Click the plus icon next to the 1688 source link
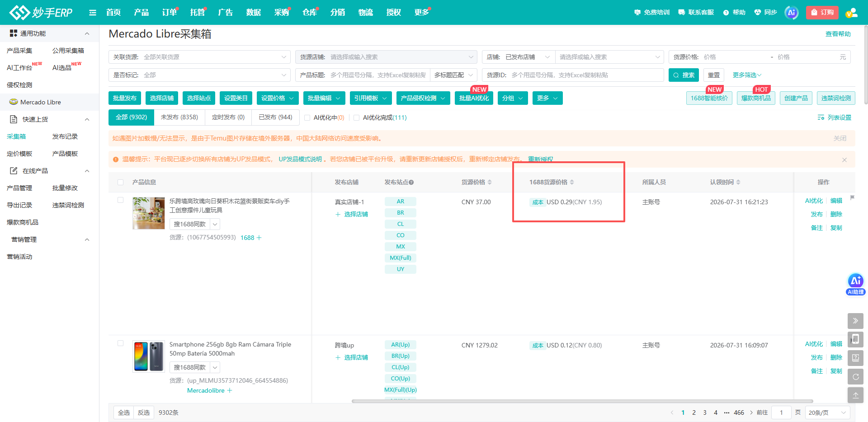This screenshot has height=422, width=868. tap(259, 238)
